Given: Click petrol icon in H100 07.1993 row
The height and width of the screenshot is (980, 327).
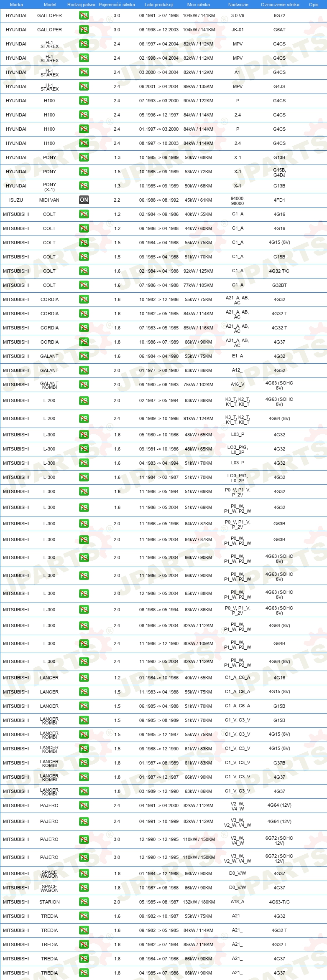Looking at the screenshot, I should pyautogui.click(x=84, y=101).
